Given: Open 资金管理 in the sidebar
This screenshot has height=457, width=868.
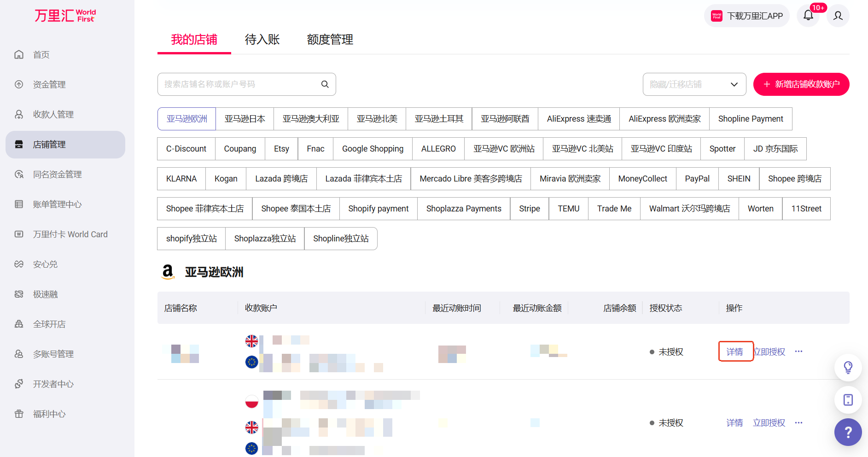Looking at the screenshot, I should [x=49, y=85].
